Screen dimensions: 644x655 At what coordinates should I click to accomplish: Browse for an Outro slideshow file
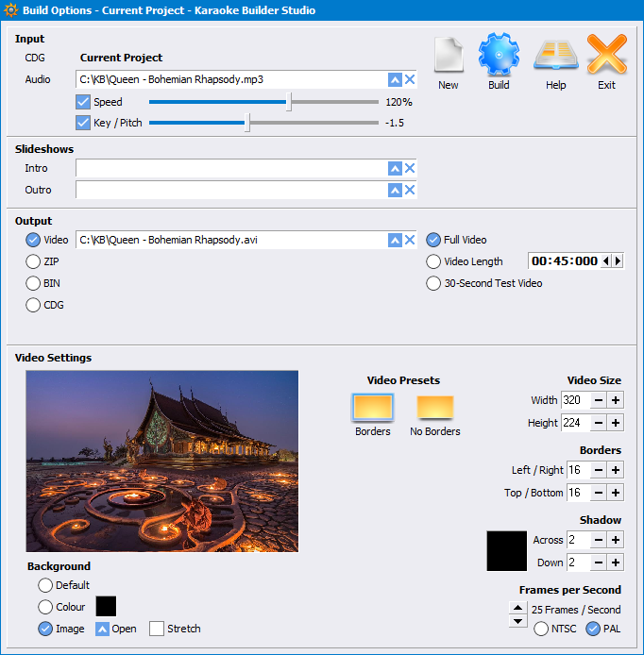point(395,190)
